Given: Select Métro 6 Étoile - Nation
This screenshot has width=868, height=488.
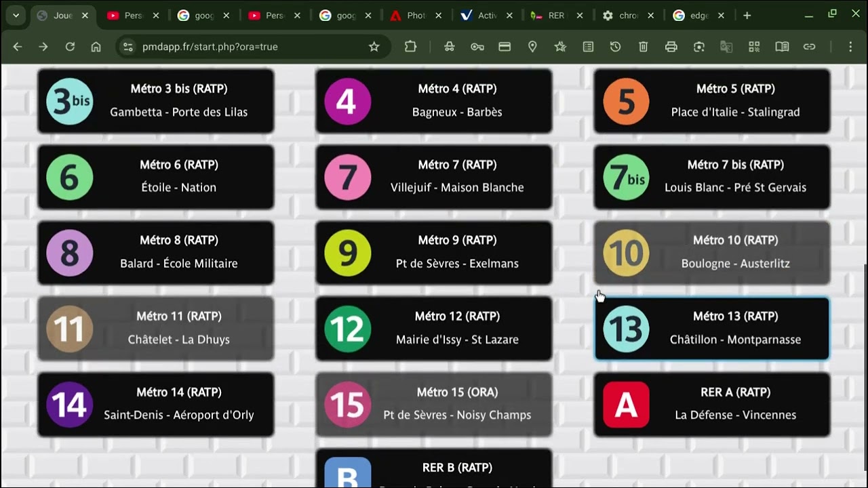Looking at the screenshot, I should [155, 177].
